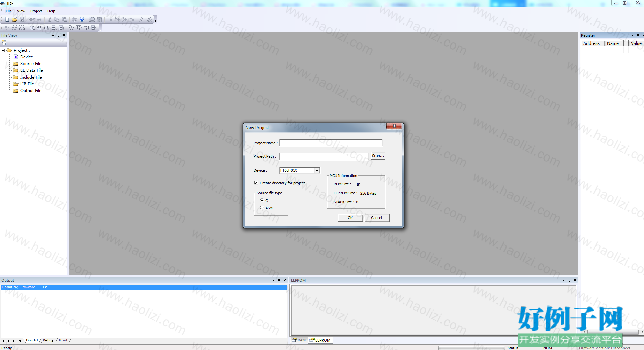Open the Project menu
644x350 pixels.
[x=36, y=11]
